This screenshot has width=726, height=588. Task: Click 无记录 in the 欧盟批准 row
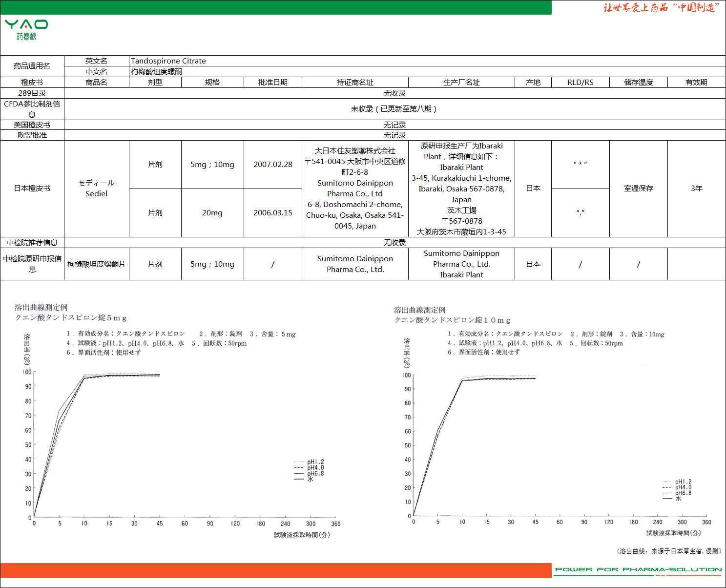click(394, 135)
